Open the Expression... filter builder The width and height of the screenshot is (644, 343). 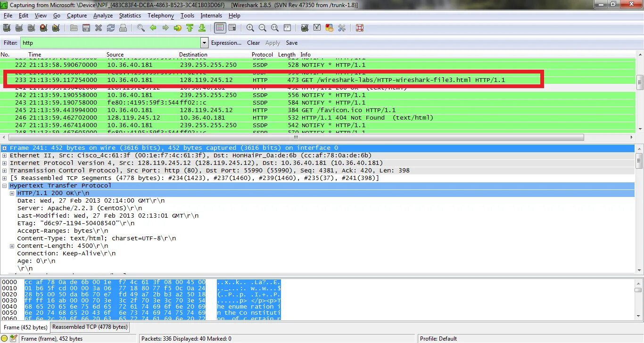pos(226,43)
